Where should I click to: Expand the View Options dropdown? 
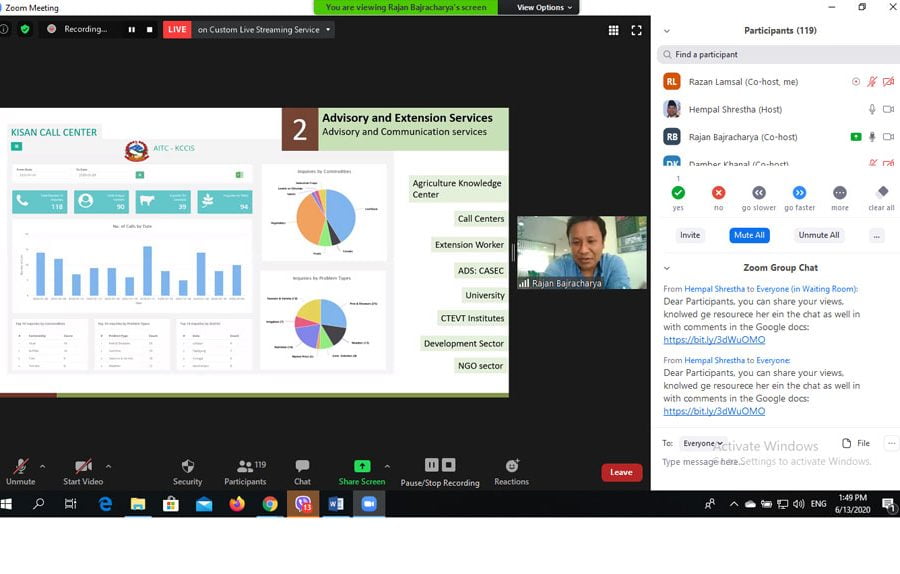tap(545, 7)
